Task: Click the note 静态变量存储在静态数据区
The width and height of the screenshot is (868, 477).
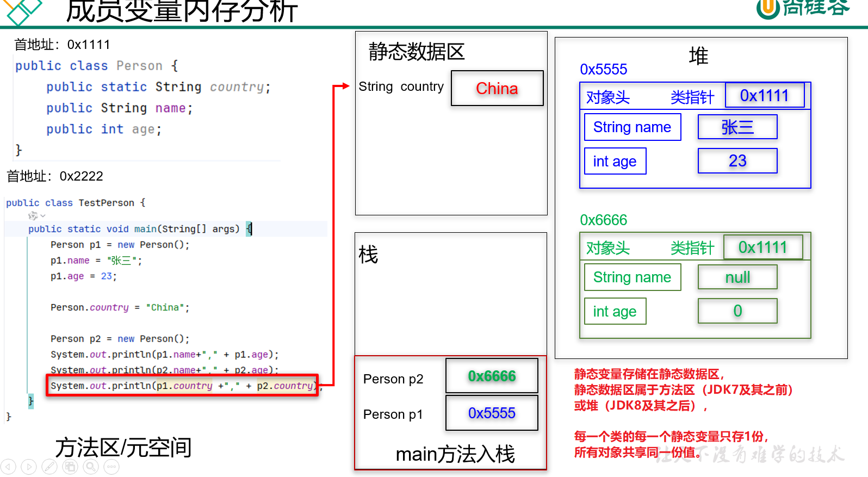Action: click(x=649, y=374)
